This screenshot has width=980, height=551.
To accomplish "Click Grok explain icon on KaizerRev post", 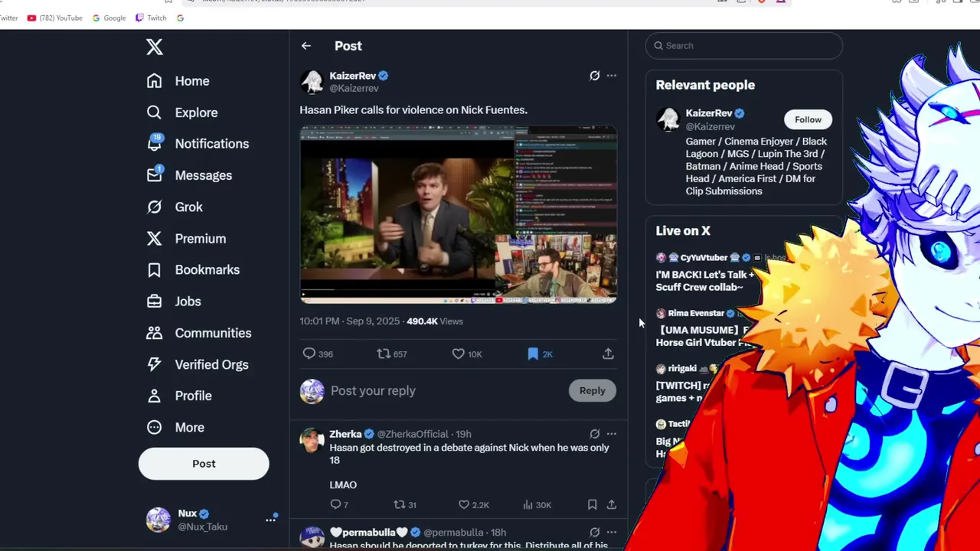I will [594, 76].
